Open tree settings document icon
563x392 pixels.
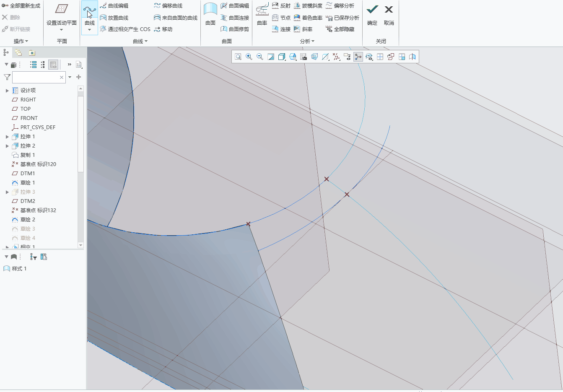(79, 65)
